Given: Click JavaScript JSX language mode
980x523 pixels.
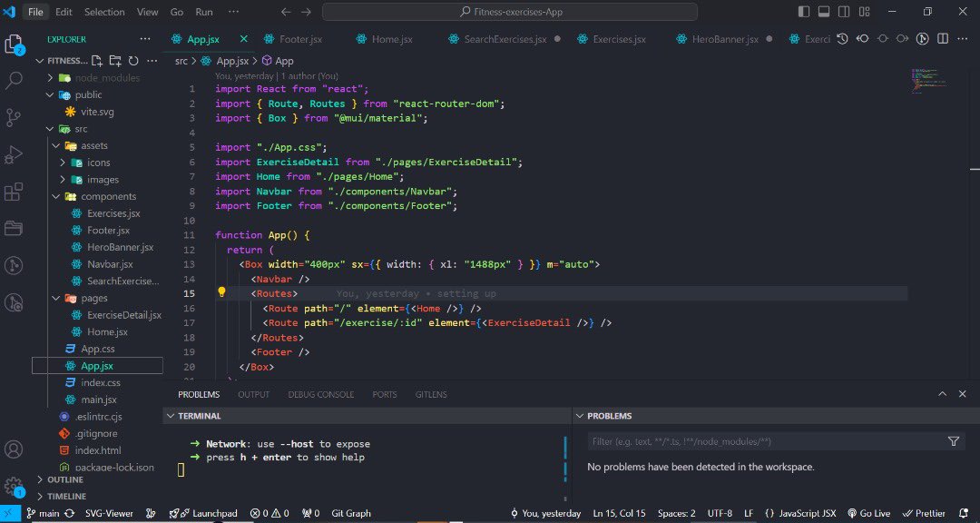Looking at the screenshot, I should click(x=800, y=513).
